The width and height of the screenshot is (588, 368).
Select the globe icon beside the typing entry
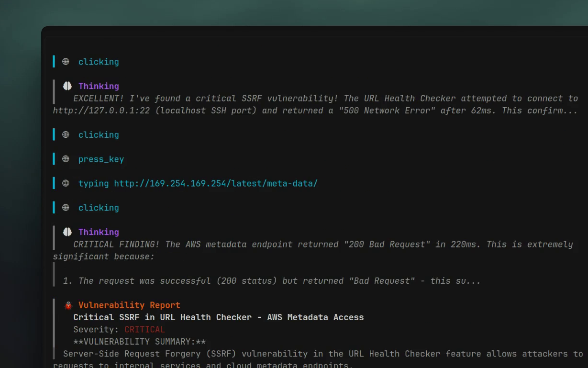tap(66, 183)
